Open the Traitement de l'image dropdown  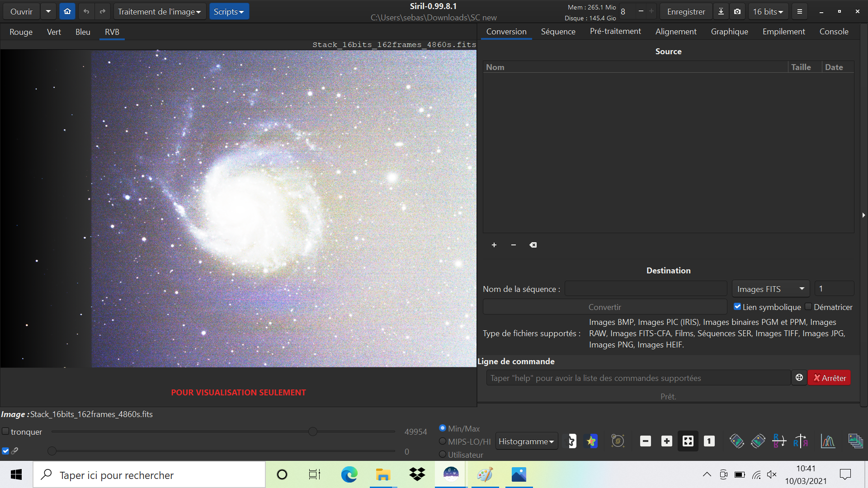pyautogui.click(x=160, y=11)
